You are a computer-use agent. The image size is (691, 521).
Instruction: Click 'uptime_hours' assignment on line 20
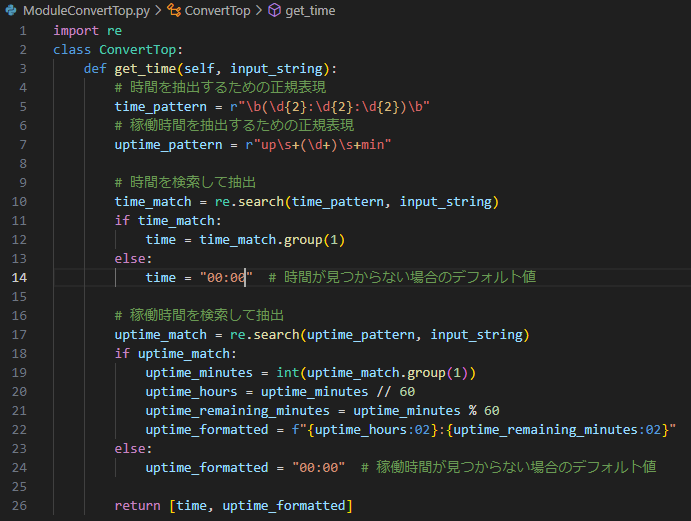click(191, 392)
